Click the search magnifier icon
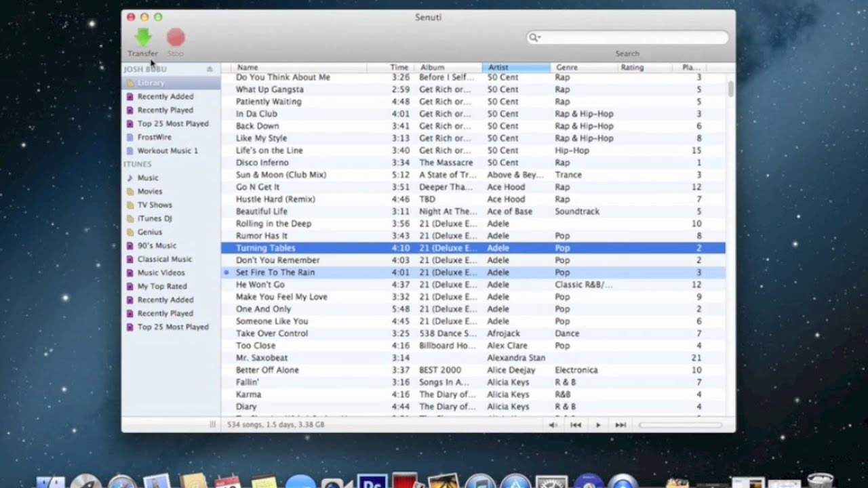Image resolution: width=868 pixels, height=488 pixels. [534, 38]
